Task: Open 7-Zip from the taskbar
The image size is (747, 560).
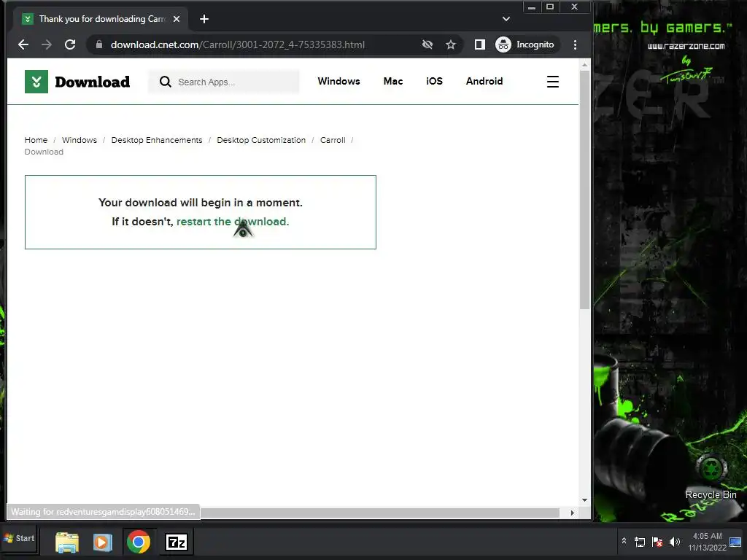Action: pos(177,542)
